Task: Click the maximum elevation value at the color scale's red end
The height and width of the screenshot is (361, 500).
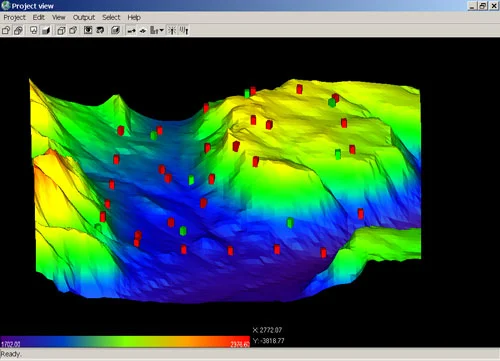Action: (x=240, y=344)
